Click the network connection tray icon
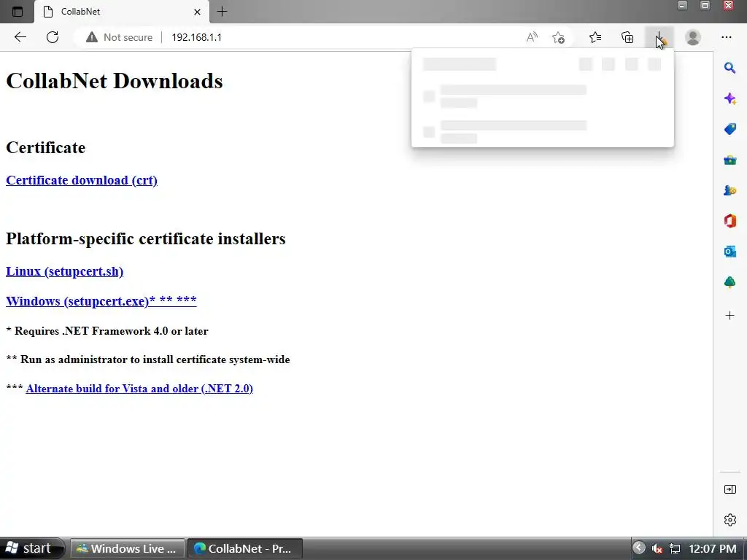Viewport: 747px width, 560px height. point(675,549)
